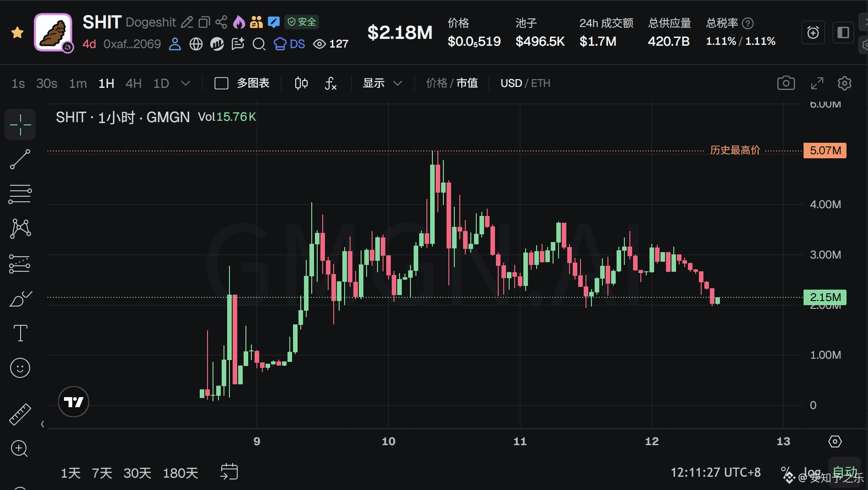The height and width of the screenshot is (490, 868).
Task: Select the XABCD pattern tool
Action: [20, 229]
